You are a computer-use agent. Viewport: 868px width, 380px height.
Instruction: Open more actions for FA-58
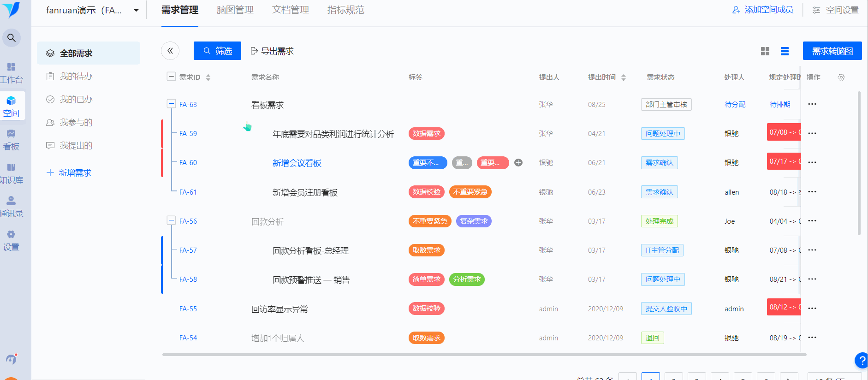pyautogui.click(x=812, y=279)
